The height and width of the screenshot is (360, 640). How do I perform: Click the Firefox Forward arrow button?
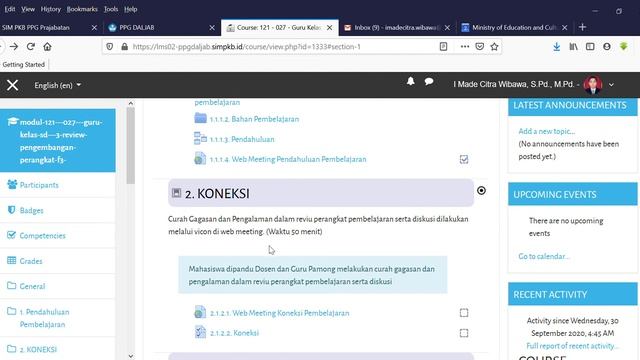14,47
